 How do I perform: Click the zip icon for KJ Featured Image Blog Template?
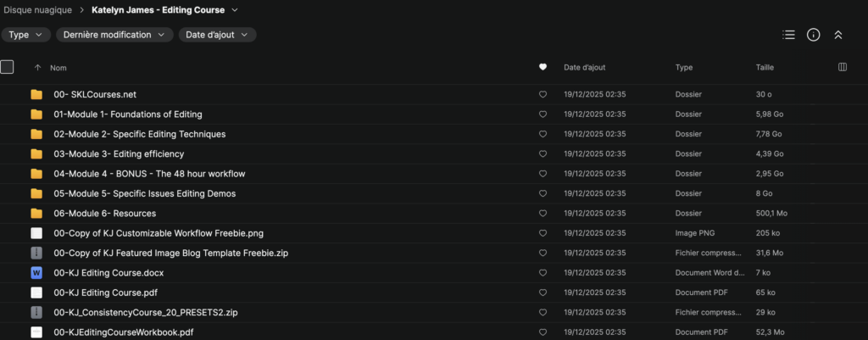tap(36, 253)
